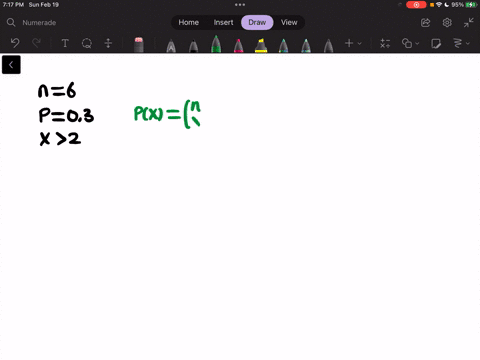This screenshot has width=480, height=360.
Task: Expand the ink replay dropdown
Action: (x=461, y=43)
